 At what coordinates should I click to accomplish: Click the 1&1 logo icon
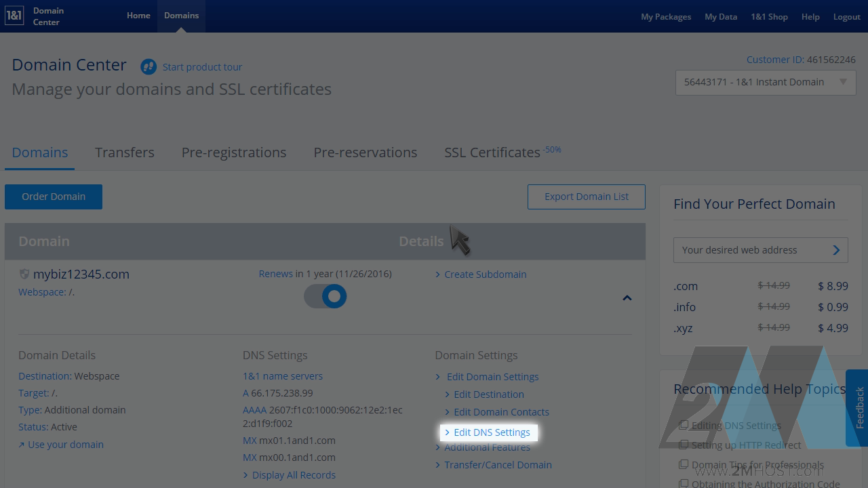(14, 16)
